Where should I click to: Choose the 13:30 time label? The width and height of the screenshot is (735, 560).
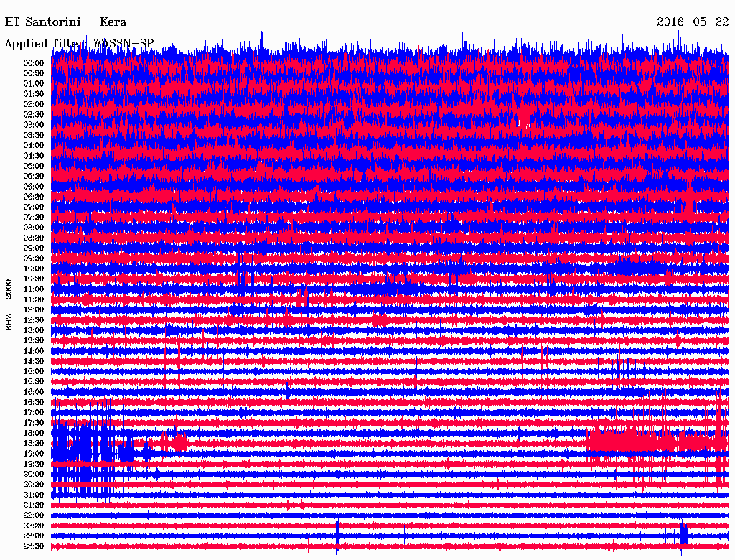pyautogui.click(x=34, y=340)
